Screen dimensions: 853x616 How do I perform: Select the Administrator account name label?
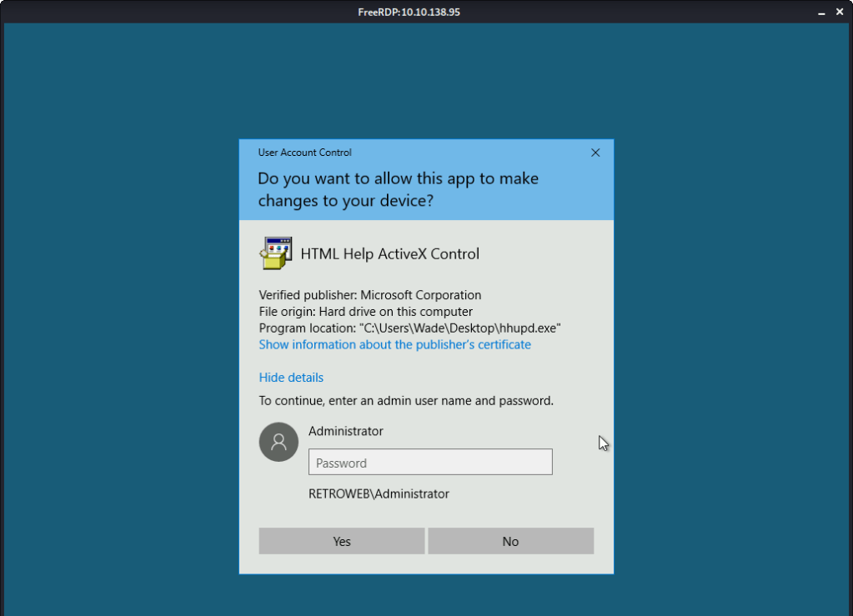tap(345, 431)
